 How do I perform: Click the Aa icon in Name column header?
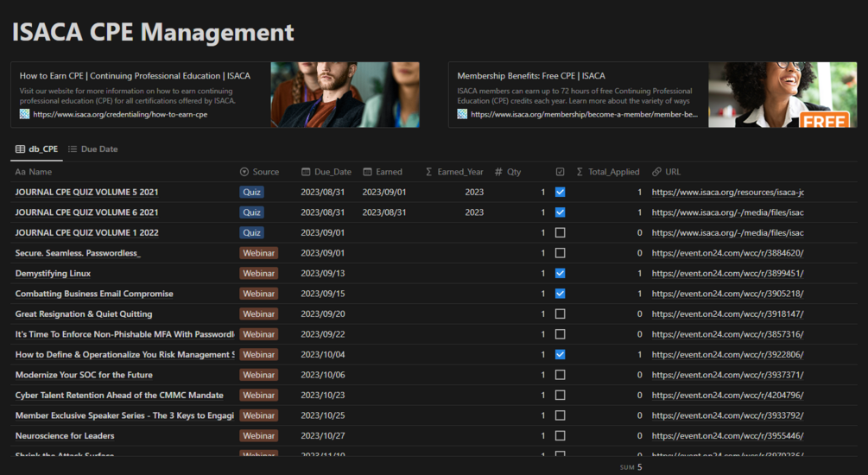[x=20, y=172]
